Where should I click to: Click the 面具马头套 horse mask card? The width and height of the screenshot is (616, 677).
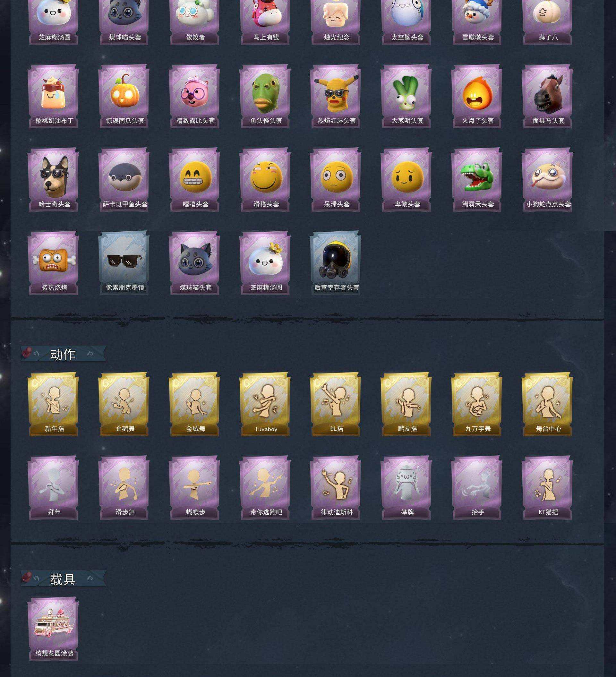pyautogui.click(x=547, y=96)
